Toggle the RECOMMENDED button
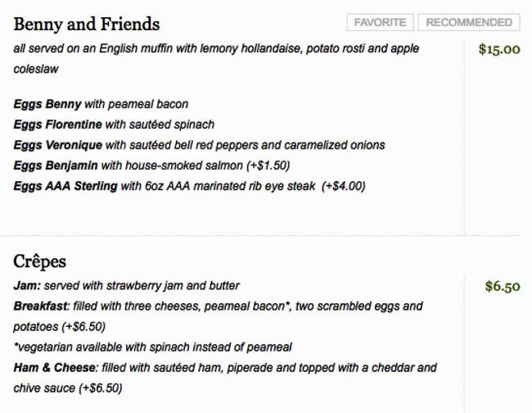Screen dimensions: 532x413 468,23
